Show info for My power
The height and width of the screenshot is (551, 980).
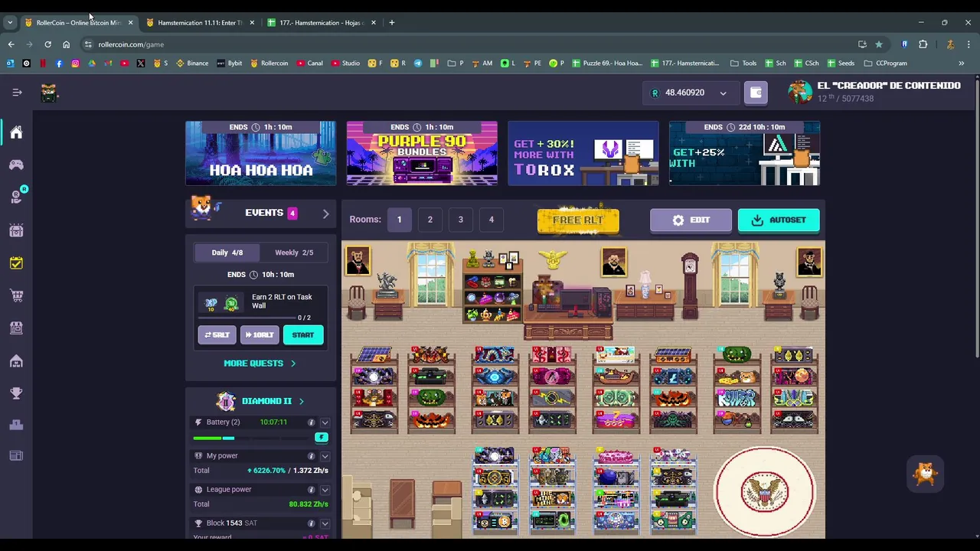click(x=311, y=456)
